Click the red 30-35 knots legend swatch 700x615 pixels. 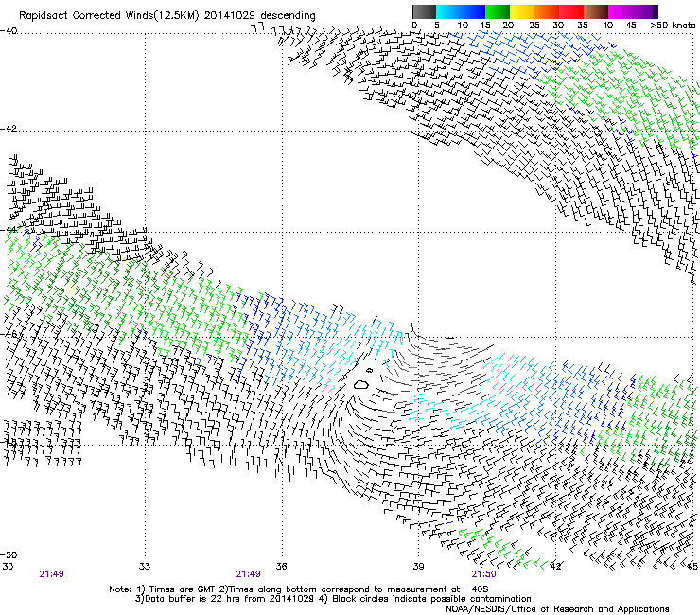pos(571,11)
